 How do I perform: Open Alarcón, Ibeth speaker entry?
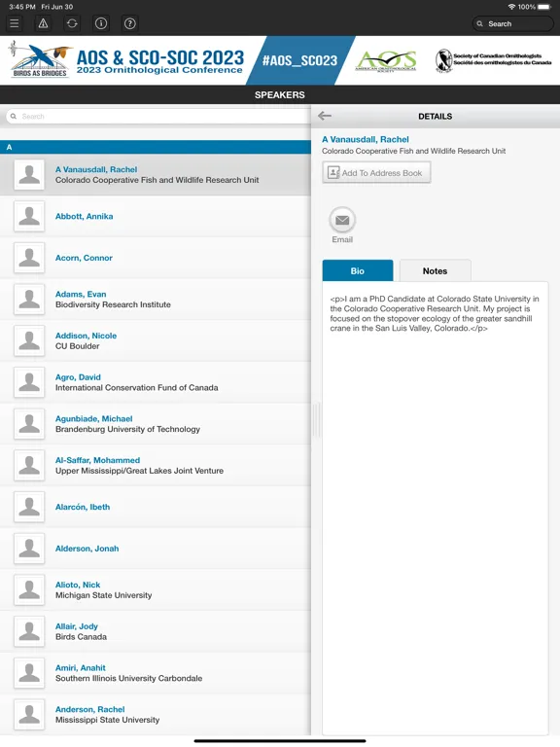click(156, 507)
